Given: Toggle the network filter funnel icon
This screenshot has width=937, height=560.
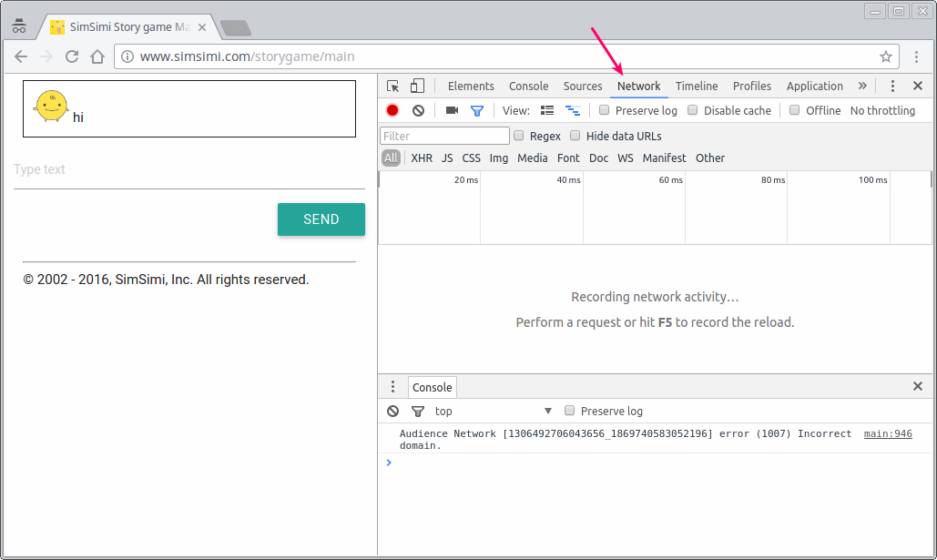Looking at the screenshot, I should pyautogui.click(x=477, y=110).
